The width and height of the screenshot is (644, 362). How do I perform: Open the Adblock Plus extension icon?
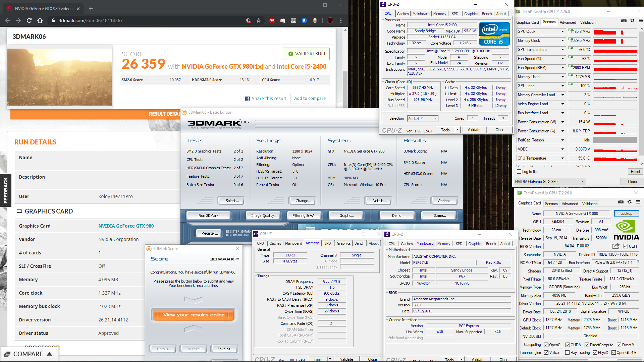pos(272,20)
